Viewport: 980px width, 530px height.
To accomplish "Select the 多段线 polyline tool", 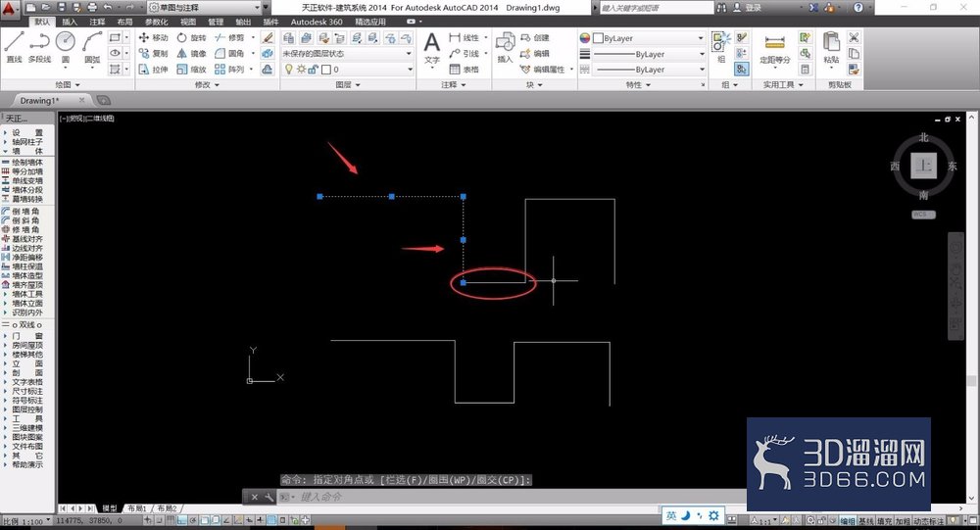I will (39, 47).
